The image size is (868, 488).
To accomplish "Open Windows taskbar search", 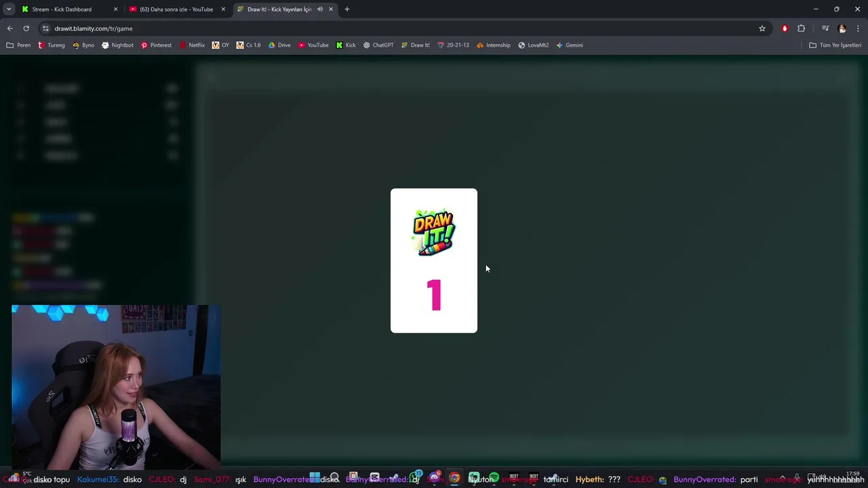I will point(334,478).
